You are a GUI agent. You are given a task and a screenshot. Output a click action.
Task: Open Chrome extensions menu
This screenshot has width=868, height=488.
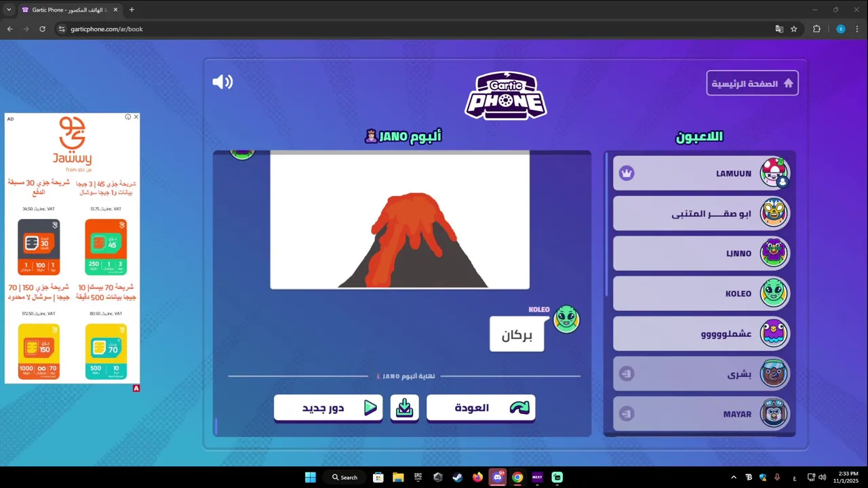[x=816, y=29]
